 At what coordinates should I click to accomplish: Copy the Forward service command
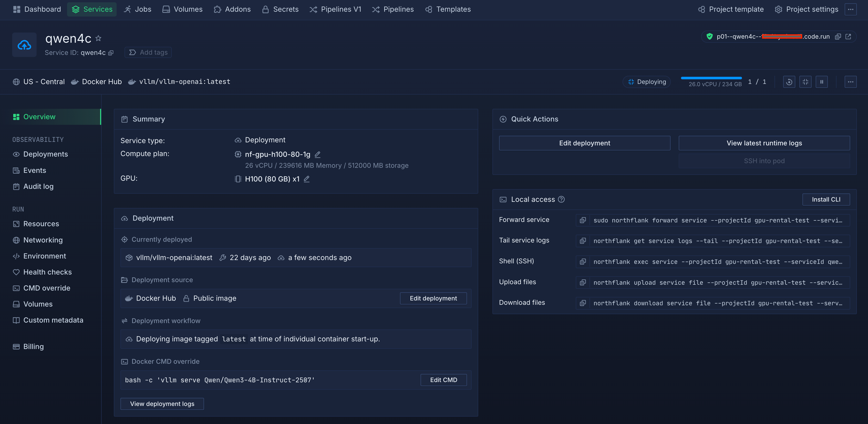point(583,220)
